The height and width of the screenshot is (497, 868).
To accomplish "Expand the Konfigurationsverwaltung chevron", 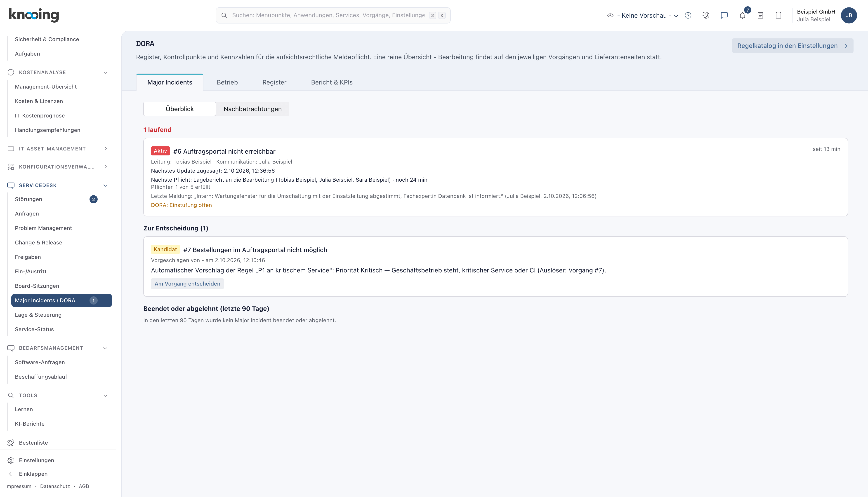I will [x=106, y=167].
